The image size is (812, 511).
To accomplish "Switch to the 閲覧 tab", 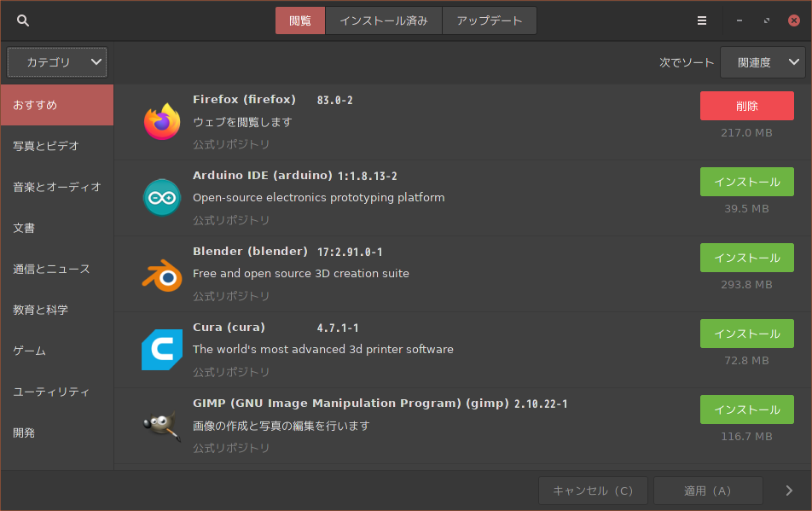I will click(x=300, y=20).
